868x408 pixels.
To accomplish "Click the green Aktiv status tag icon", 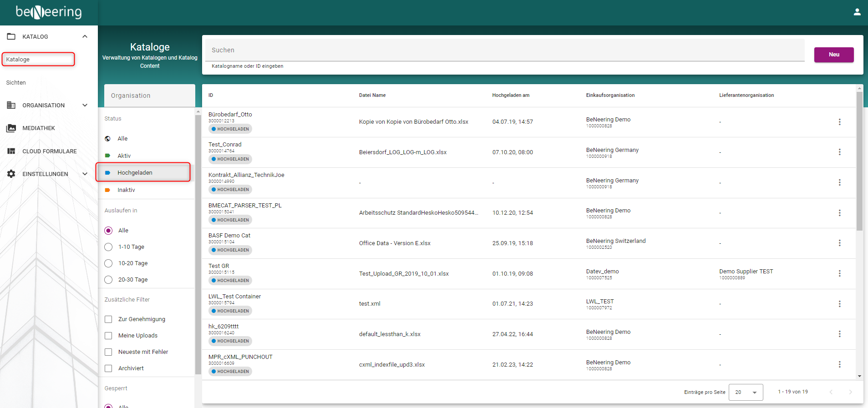I will pos(108,156).
